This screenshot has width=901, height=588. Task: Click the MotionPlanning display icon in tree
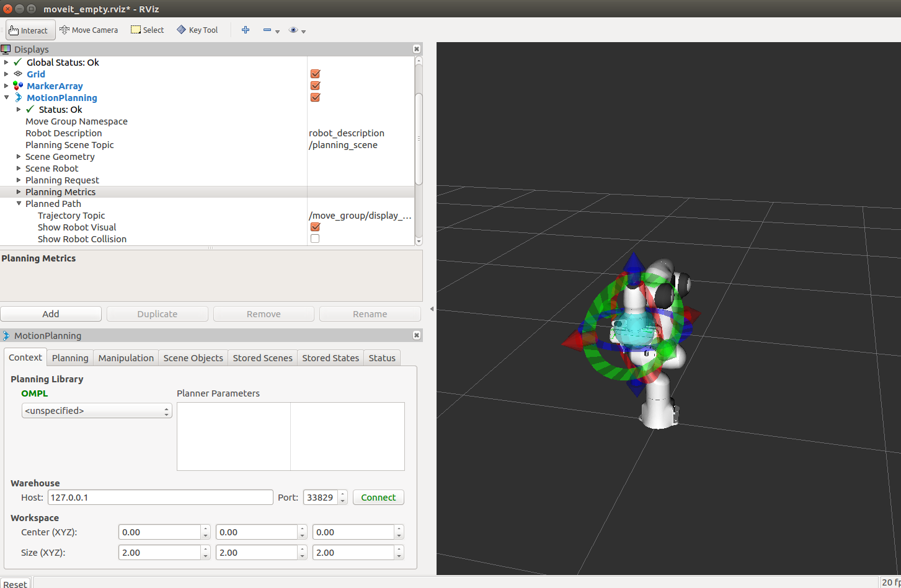point(18,97)
